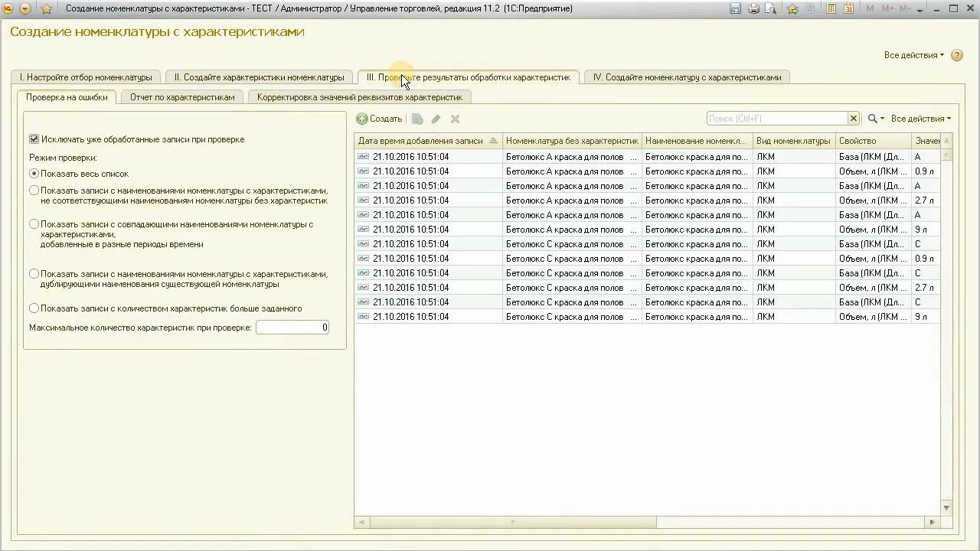Image resolution: width=980 pixels, height=551 pixels.
Task: Open top 'Все действия' menu
Action: tap(914, 55)
